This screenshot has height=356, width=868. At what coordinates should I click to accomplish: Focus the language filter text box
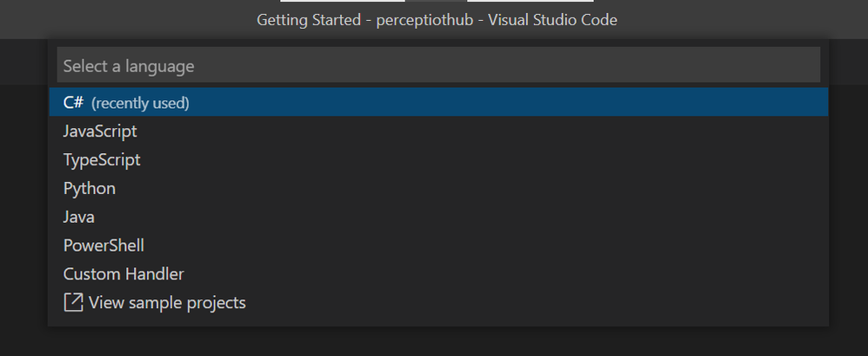click(437, 65)
